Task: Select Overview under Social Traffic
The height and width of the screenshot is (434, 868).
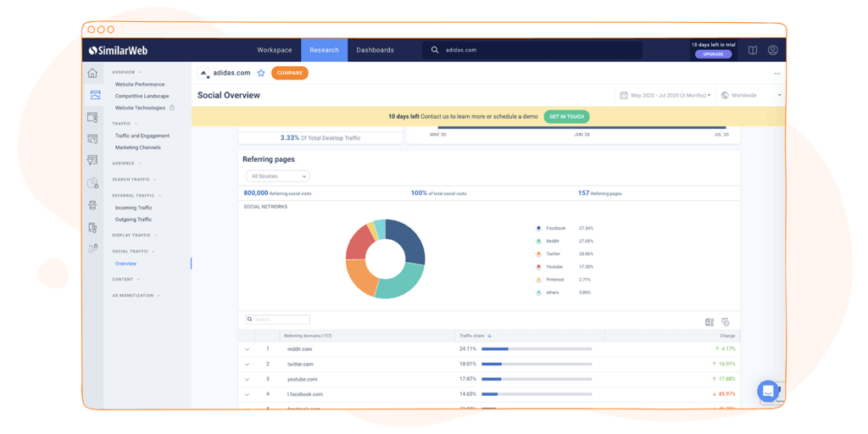Action: pyautogui.click(x=125, y=264)
